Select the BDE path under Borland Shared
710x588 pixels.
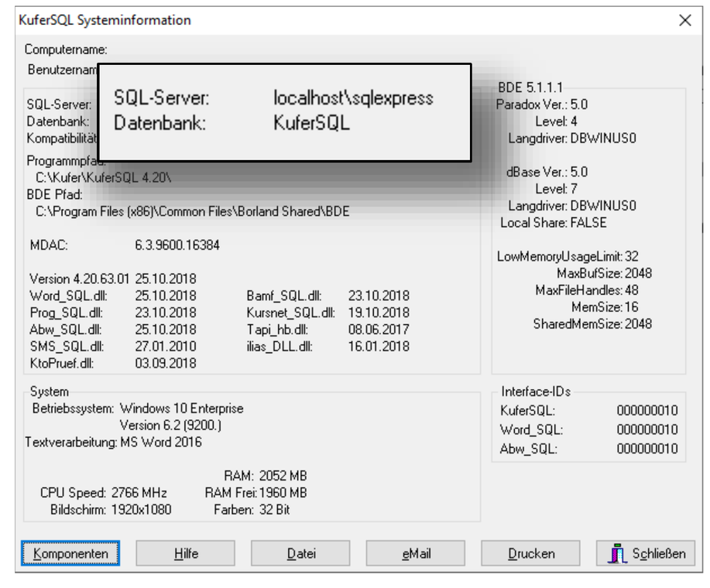tap(193, 211)
